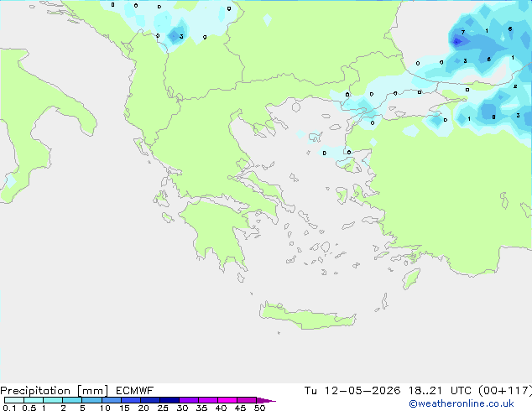The image size is (532, 411).
Task: Select the 2–5 mm legend color swatch
Action: coord(72,400)
